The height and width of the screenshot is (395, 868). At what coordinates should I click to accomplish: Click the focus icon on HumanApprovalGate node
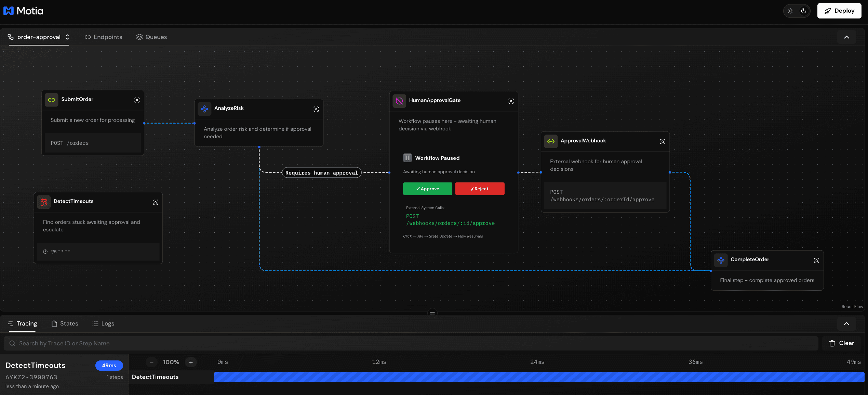tap(511, 101)
